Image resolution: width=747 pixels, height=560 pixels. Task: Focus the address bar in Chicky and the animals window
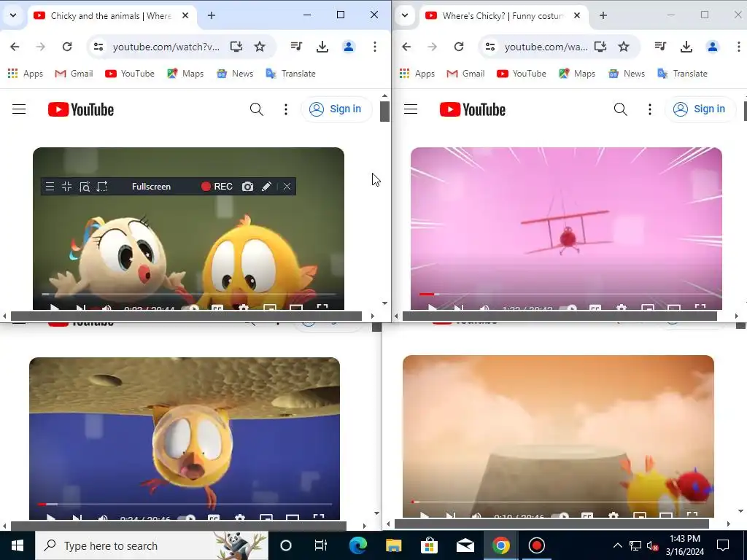pos(166,47)
